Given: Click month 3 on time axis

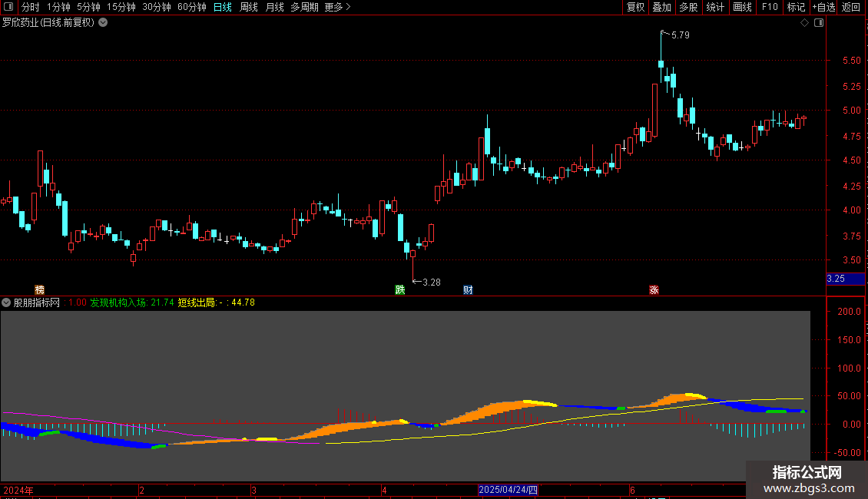Looking at the screenshot, I should [x=253, y=490].
